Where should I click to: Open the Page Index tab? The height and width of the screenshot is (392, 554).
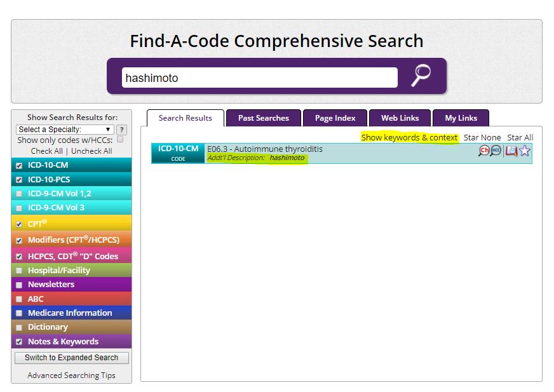[x=335, y=118]
